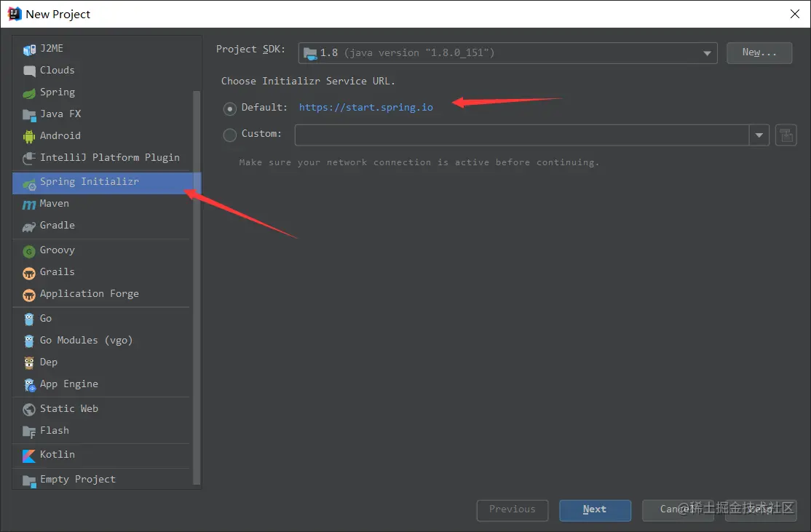The image size is (811, 532).
Task: Select Spring Initializr project type
Action: pyautogui.click(x=106, y=183)
